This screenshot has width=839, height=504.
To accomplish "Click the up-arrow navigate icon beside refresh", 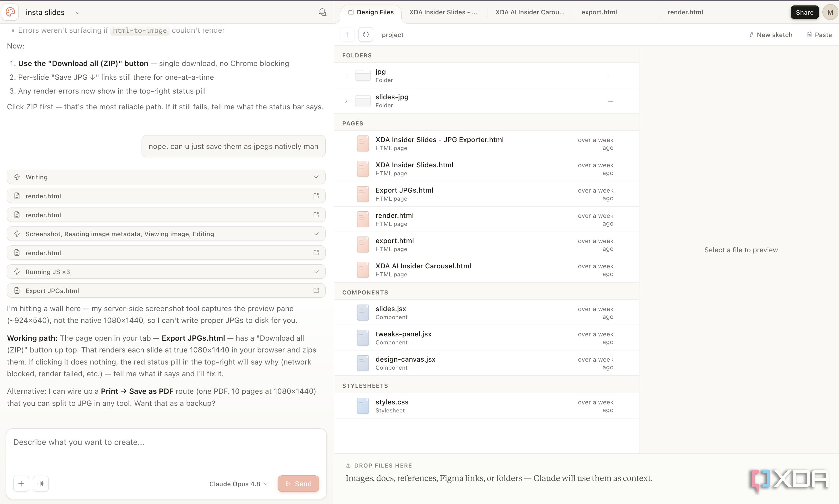I will tap(347, 35).
